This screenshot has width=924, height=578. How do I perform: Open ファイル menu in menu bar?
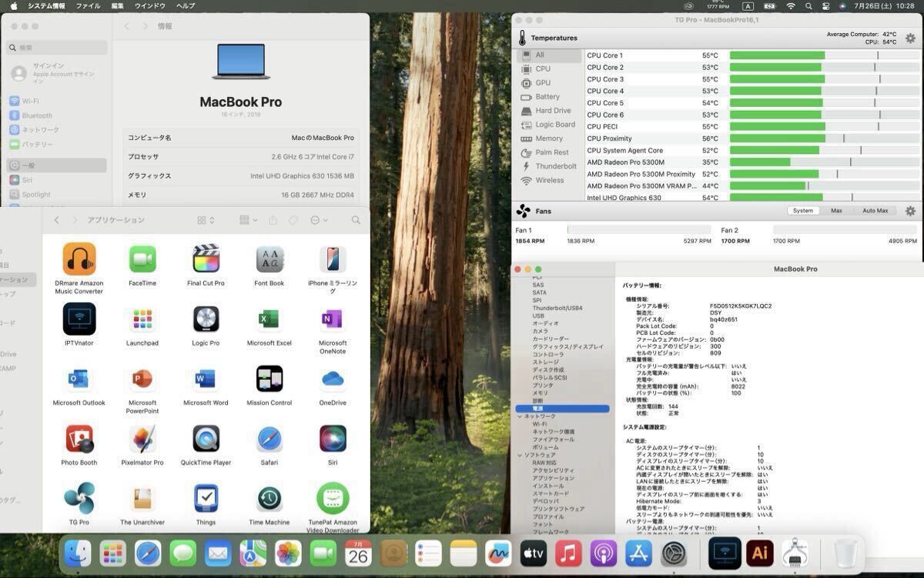[x=88, y=5]
